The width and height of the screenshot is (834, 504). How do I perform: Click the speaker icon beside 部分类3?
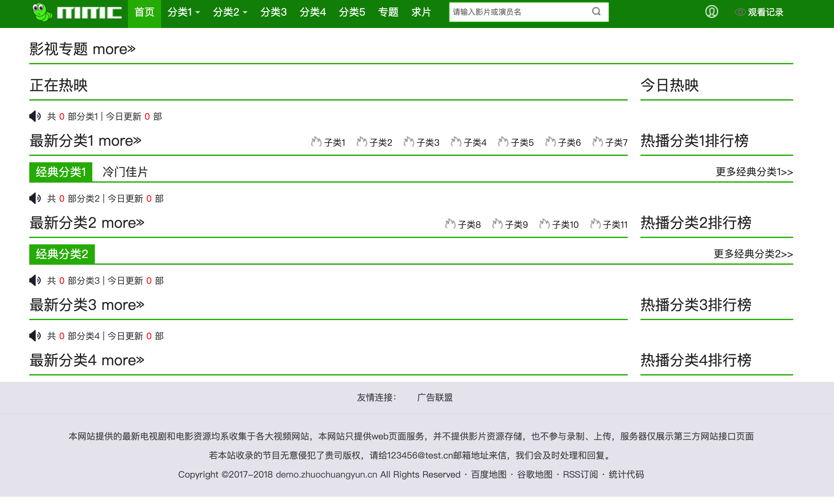[35, 280]
